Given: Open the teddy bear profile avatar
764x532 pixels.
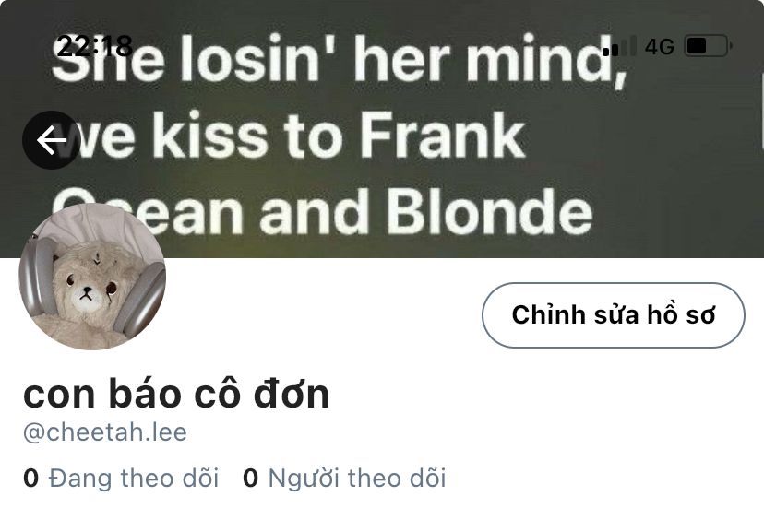Looking at the screenshot, I should coord(92,277).
